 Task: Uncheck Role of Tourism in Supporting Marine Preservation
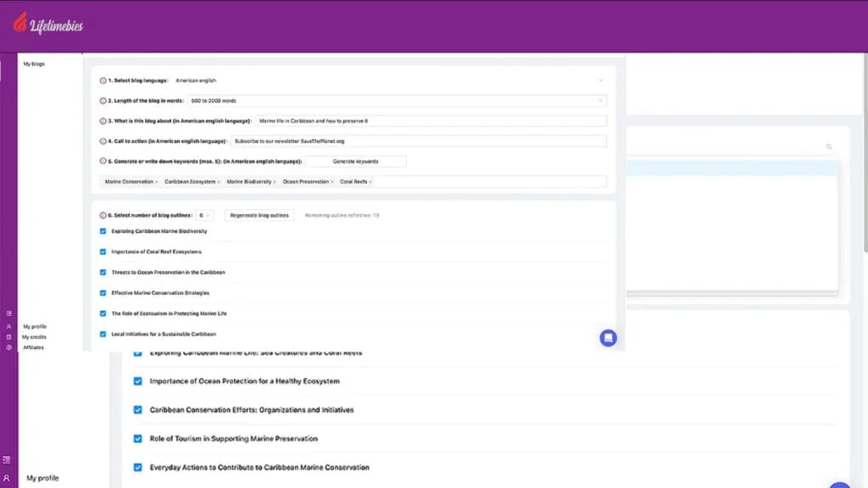tap(138, 439)
